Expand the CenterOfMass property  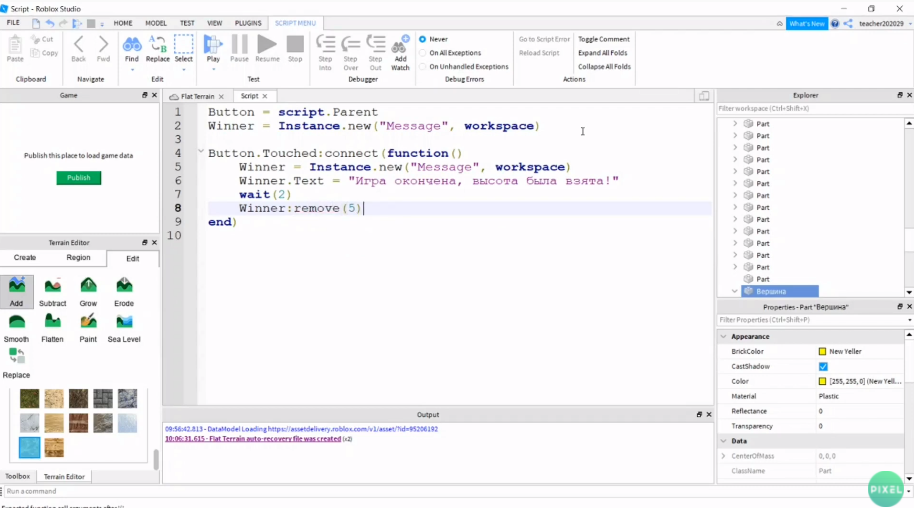pyautogui.click(x=723, y=456)
